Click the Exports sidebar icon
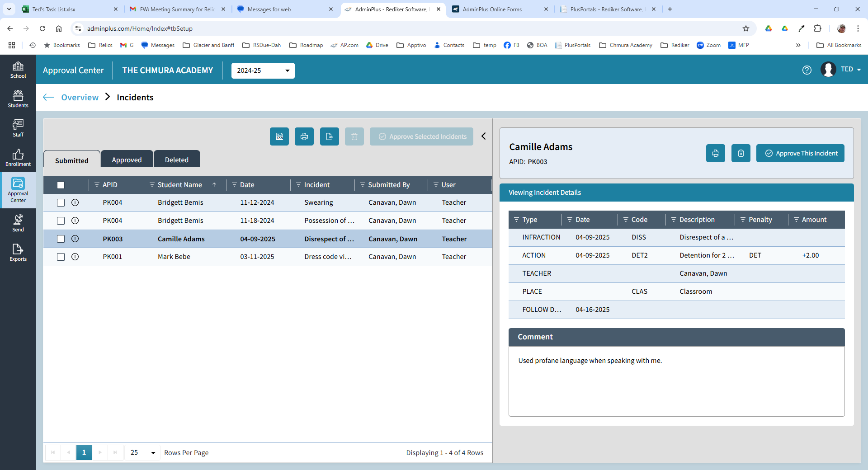 coord(18,253)
